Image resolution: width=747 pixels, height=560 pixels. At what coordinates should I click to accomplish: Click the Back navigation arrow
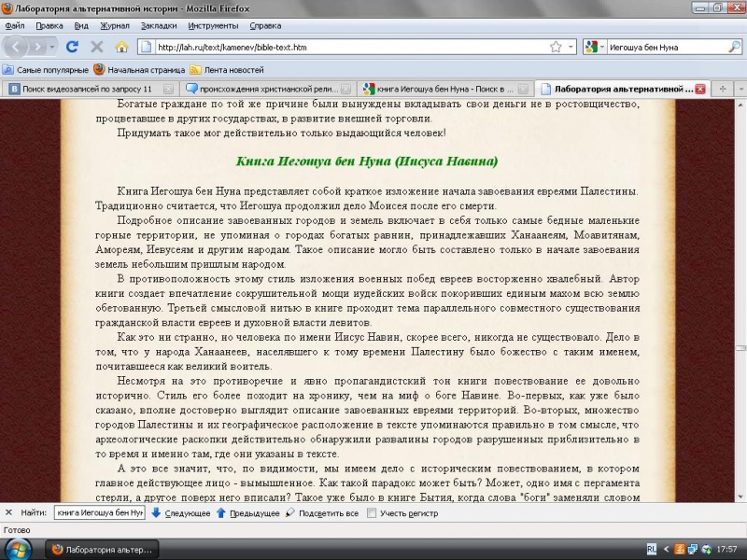tap(17, 46)
